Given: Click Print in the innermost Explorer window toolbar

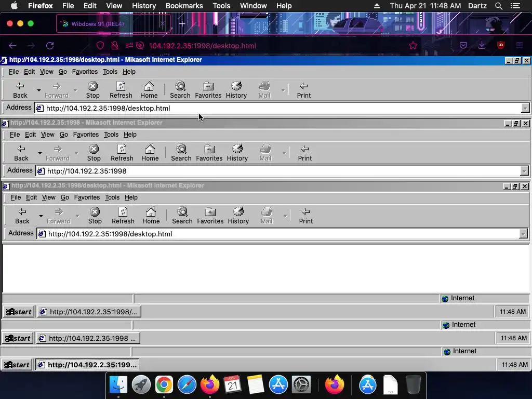Looking at the screenshot, I should [x=305, y=216].
